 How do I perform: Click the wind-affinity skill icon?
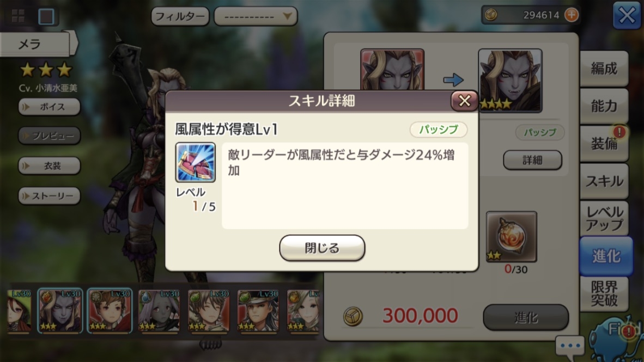click(196, 163)
